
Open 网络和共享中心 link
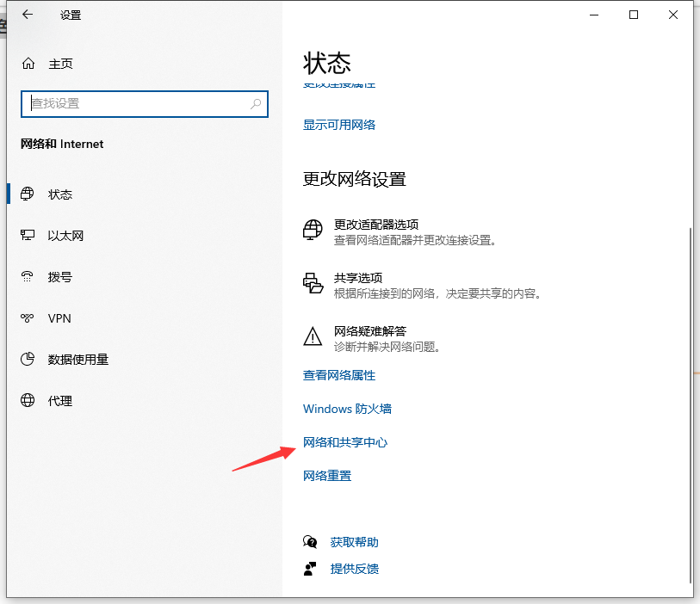pos(345,442)
